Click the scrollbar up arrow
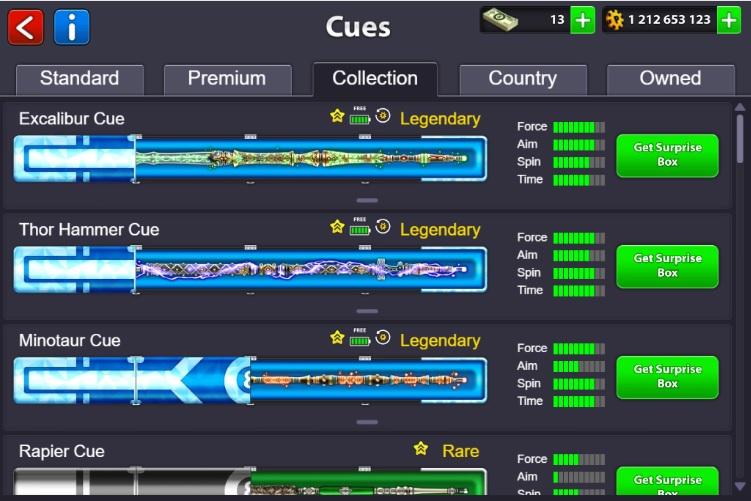This screenshot has width=751, height=501. point(740,107)
